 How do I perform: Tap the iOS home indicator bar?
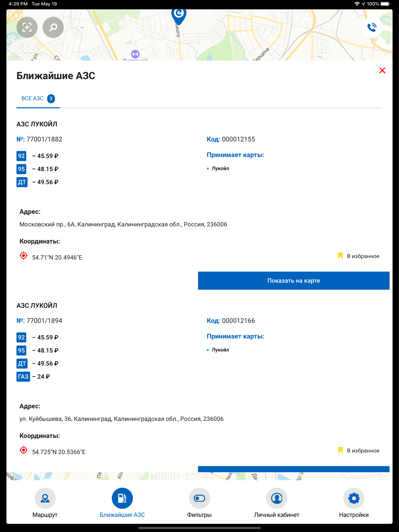pyautogui.click(x=199, y=528)
